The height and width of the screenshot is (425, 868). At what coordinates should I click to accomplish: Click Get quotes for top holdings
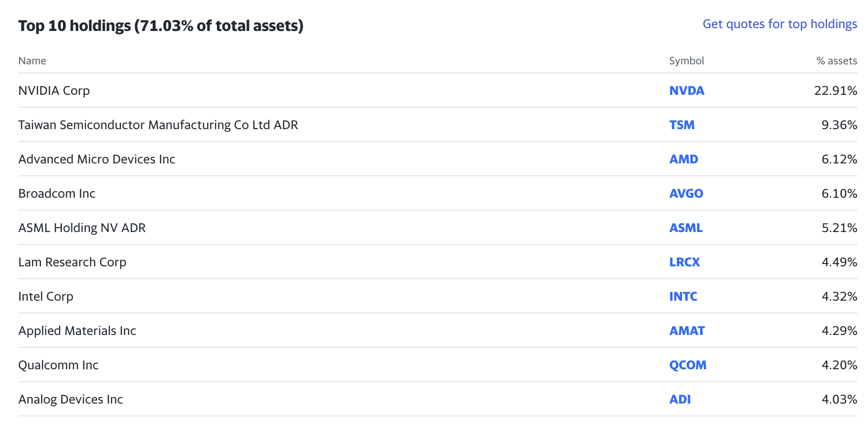(x=780, y=24)
